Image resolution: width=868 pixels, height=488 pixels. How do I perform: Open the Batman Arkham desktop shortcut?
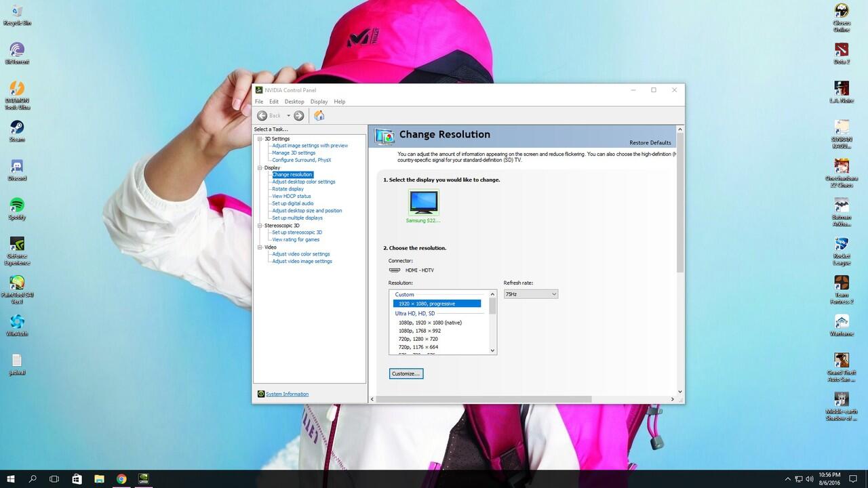pos(842,211)
